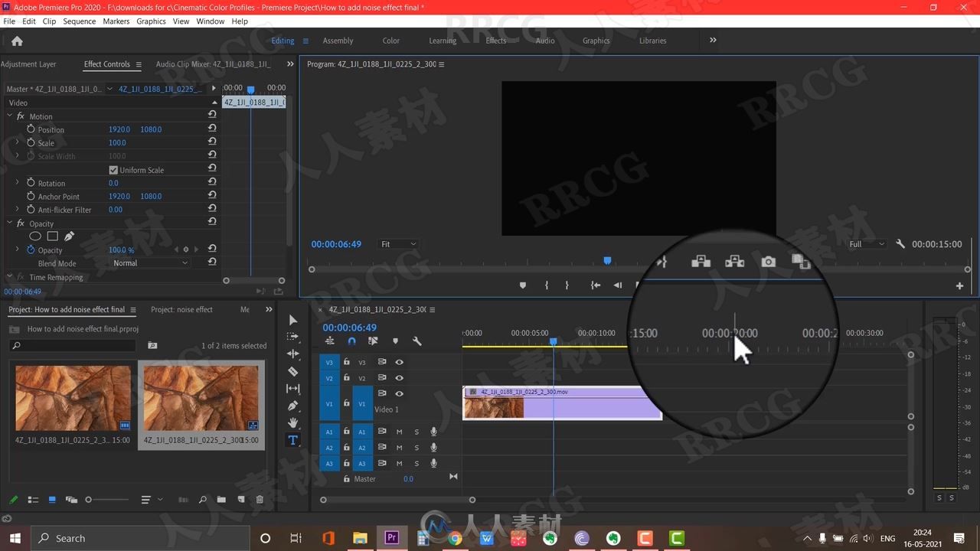This screenshot has width=980, height=551.
Task: Open the File menu
Action: click(x=9, y=21)
